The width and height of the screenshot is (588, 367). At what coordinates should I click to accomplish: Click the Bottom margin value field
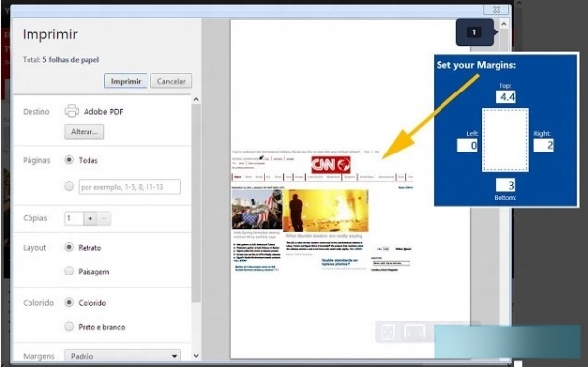pyautogui.click(x=505, y=185)
